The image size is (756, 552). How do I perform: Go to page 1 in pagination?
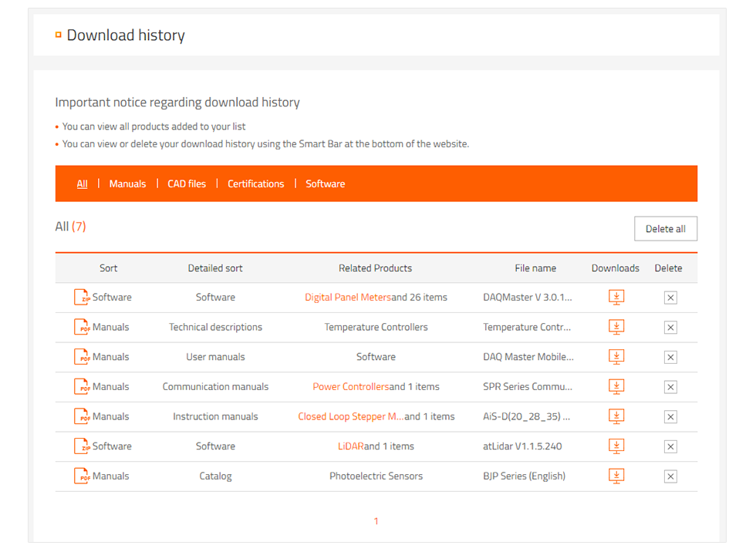[x=376, y=521]
